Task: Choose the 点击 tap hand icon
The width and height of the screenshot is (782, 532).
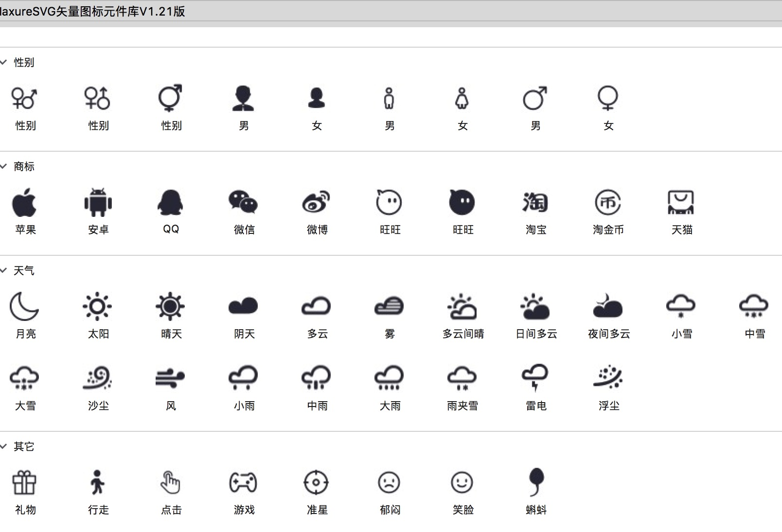Action: pos(170,482)
